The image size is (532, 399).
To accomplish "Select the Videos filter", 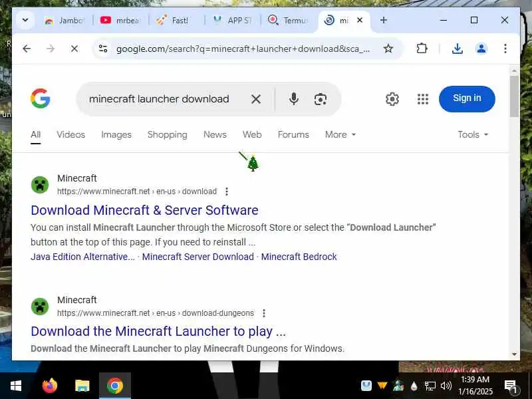I will point(71,135).
